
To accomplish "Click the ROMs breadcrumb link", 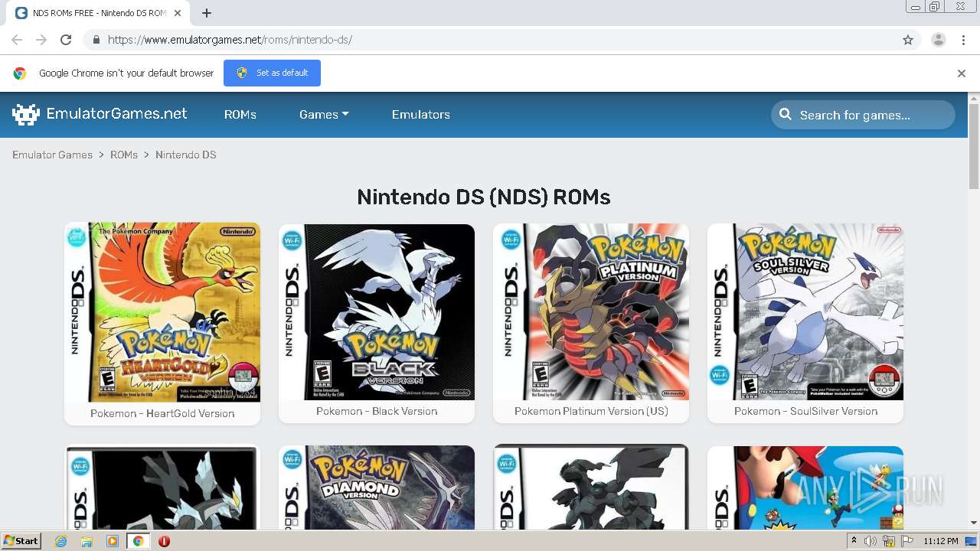I will (x=124, y=155).
